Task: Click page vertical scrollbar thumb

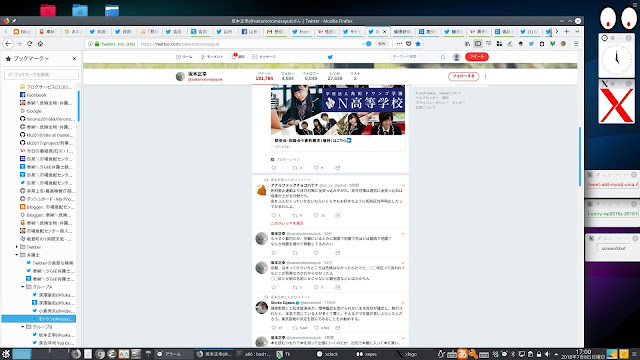Action: (580, 156)
